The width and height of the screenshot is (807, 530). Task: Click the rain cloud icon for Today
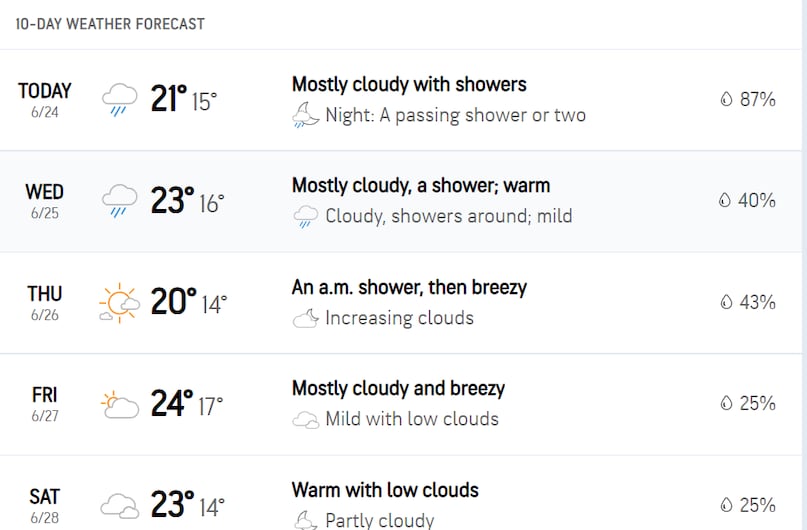click(119, 99)
